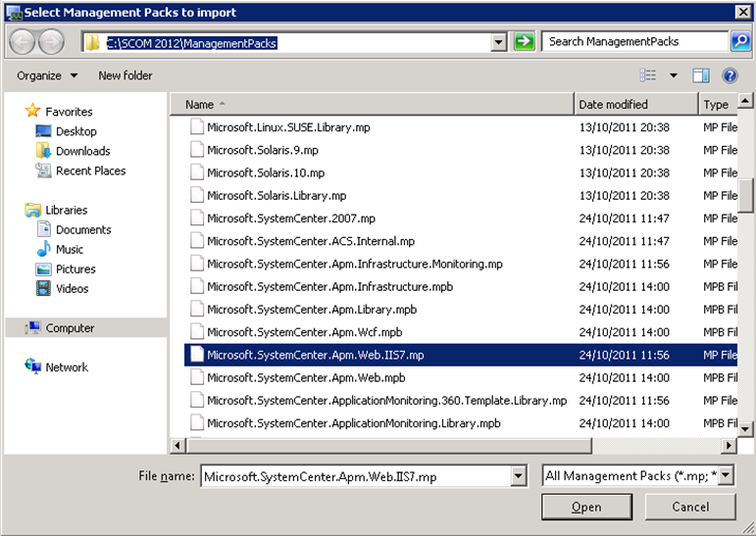Click the search magnifier icon
The height and width of the screenshot is (536, 756).
point(740,42)
